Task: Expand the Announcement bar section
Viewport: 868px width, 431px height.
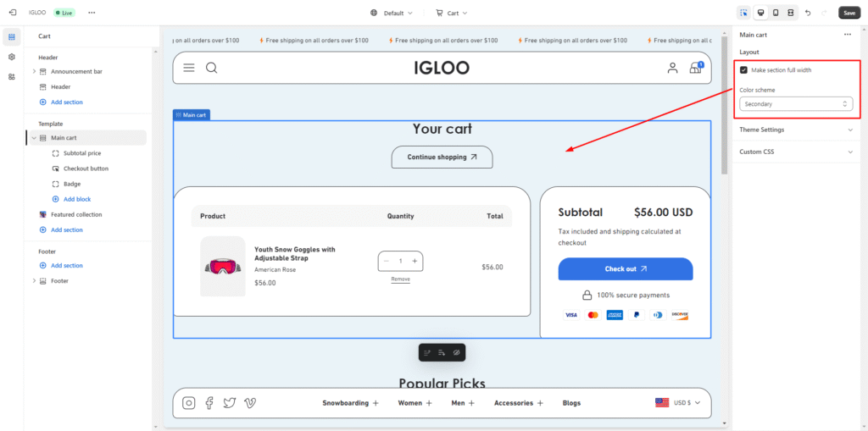Action: [x=34, y=71]
